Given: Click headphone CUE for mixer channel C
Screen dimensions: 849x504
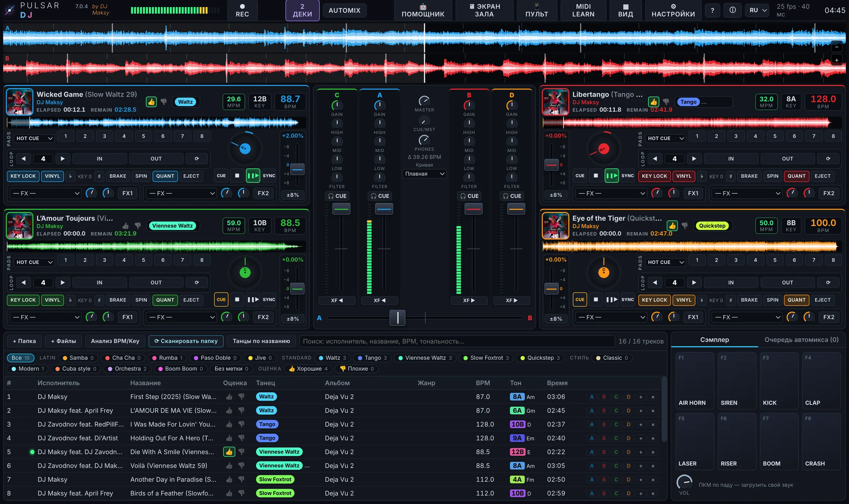Looking at the screenshot, I should [337, 196].
